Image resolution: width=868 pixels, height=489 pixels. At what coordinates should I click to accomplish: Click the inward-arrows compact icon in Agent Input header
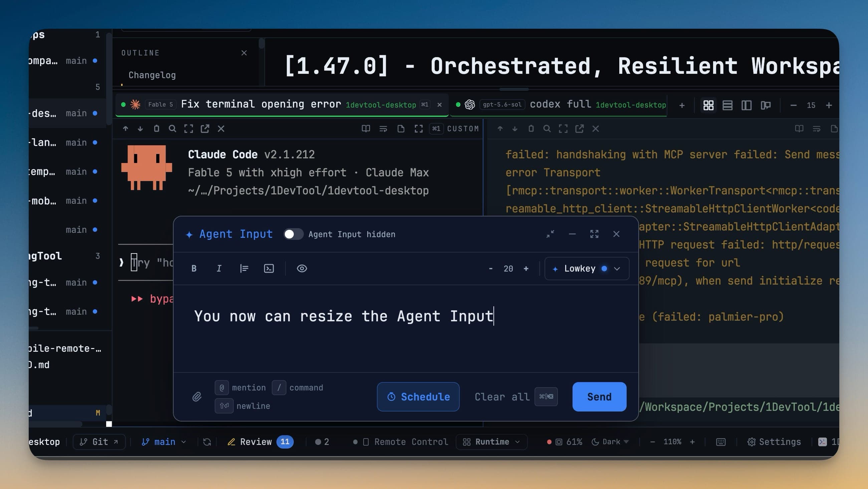click(x=550, y=234)
